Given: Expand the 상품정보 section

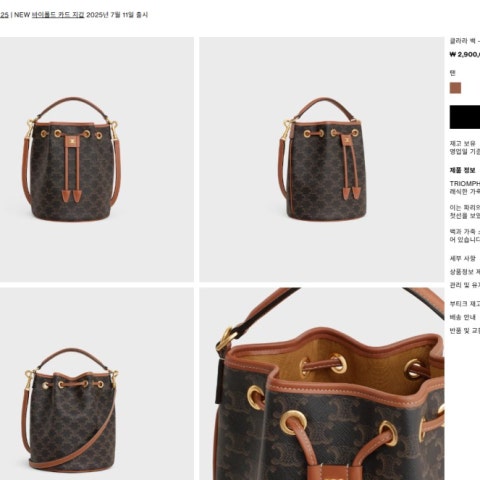Looking at the screenshot, I should click(465, 272).
